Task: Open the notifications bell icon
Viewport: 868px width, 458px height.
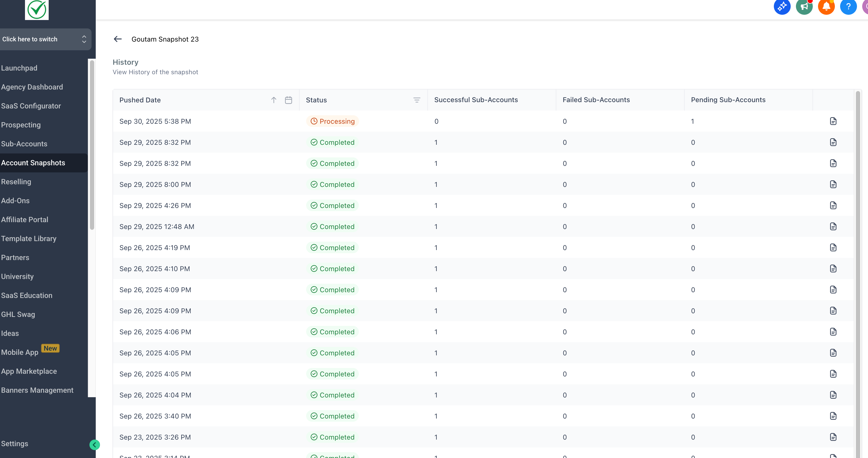Action: coord(826,6)
